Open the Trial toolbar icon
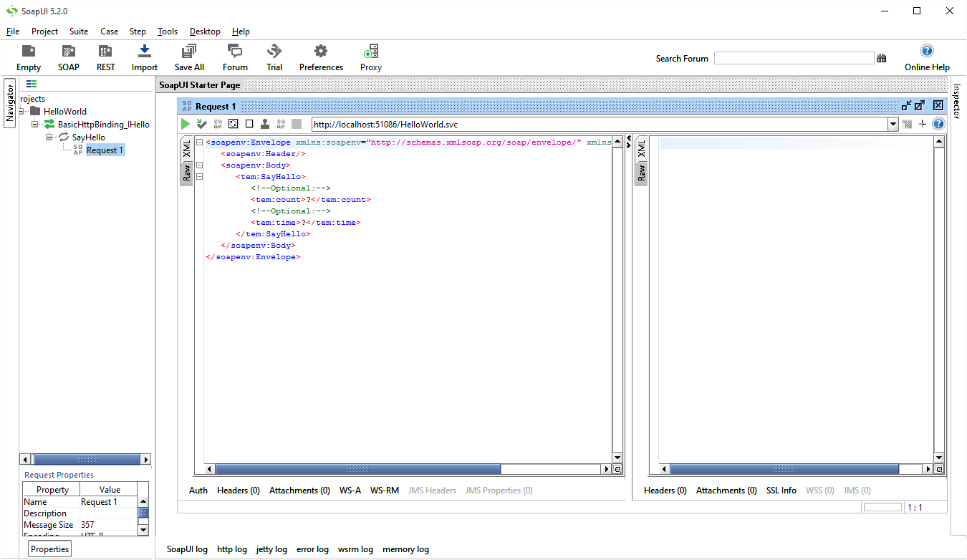967x560 pixels. click(274, 57)
